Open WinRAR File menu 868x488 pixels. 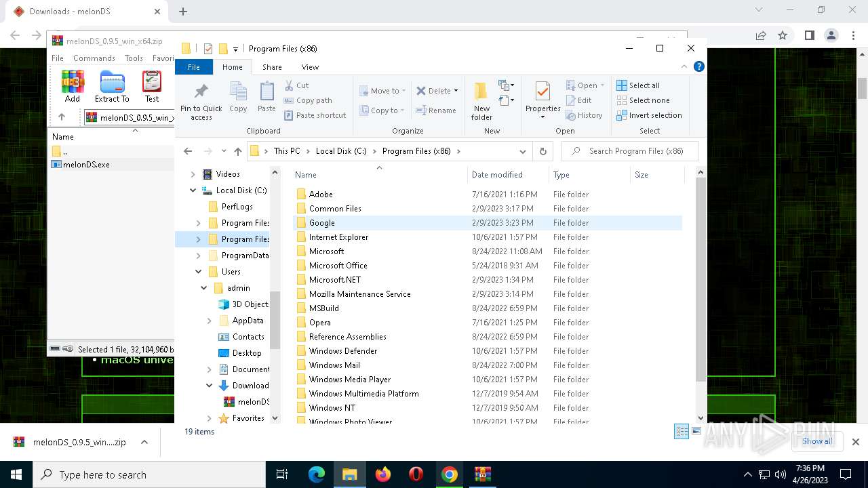(58, 58)
